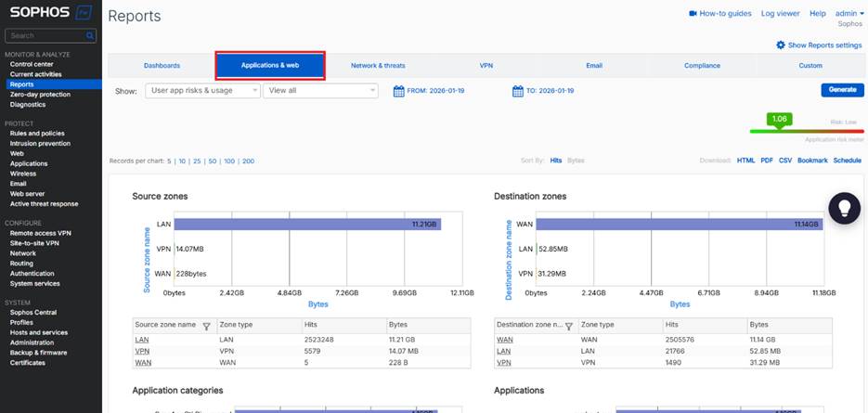Sort charts by Bytes
Image resolution: width=868 pixels, height=413 pixels.
(x=576, y=161)
